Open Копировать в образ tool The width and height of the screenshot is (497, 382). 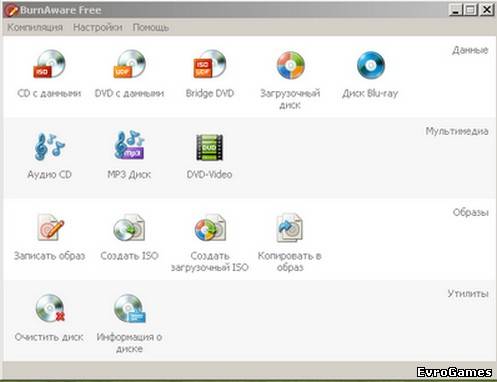coord(290,227)
